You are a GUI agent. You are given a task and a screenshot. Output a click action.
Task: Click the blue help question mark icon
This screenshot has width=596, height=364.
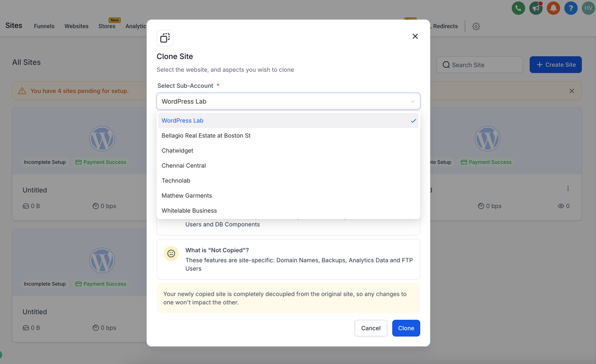click(571, 8)
